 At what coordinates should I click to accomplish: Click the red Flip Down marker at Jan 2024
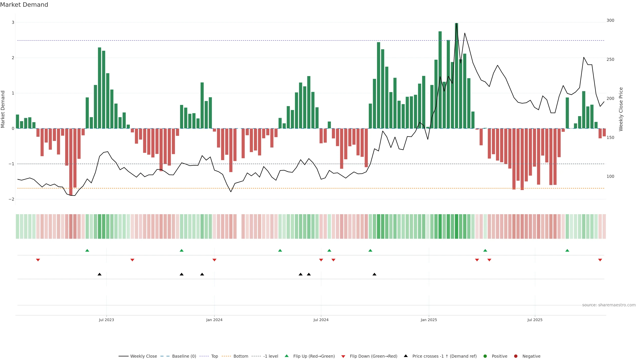pyautogui.click(x=214, y=260)
